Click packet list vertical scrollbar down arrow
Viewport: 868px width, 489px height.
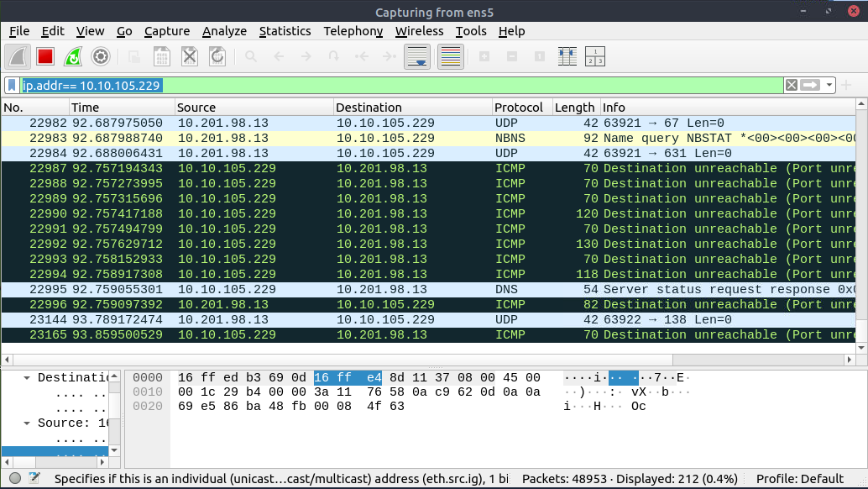(861, 348)
